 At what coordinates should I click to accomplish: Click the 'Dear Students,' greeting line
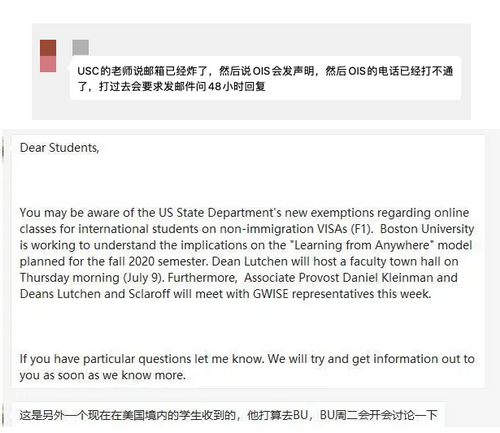[59, 148]
